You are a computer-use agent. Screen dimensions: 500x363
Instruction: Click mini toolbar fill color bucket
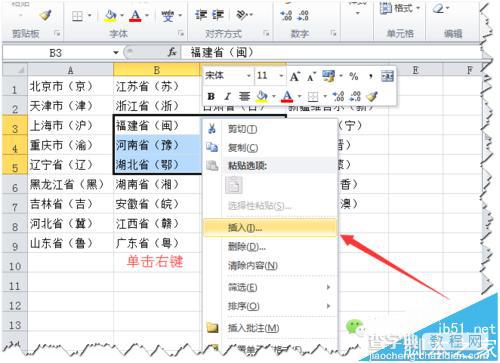click(262, 96)
